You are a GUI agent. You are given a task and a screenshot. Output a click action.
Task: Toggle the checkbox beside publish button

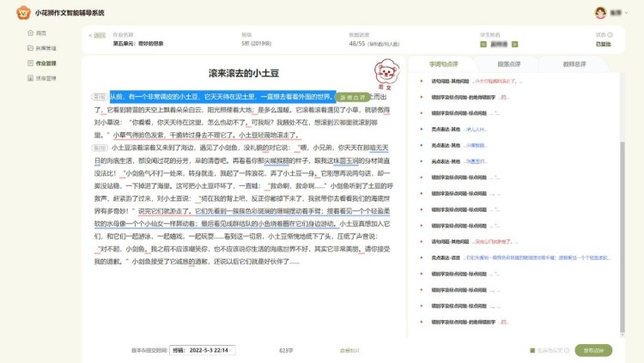(x=532, y=350)
